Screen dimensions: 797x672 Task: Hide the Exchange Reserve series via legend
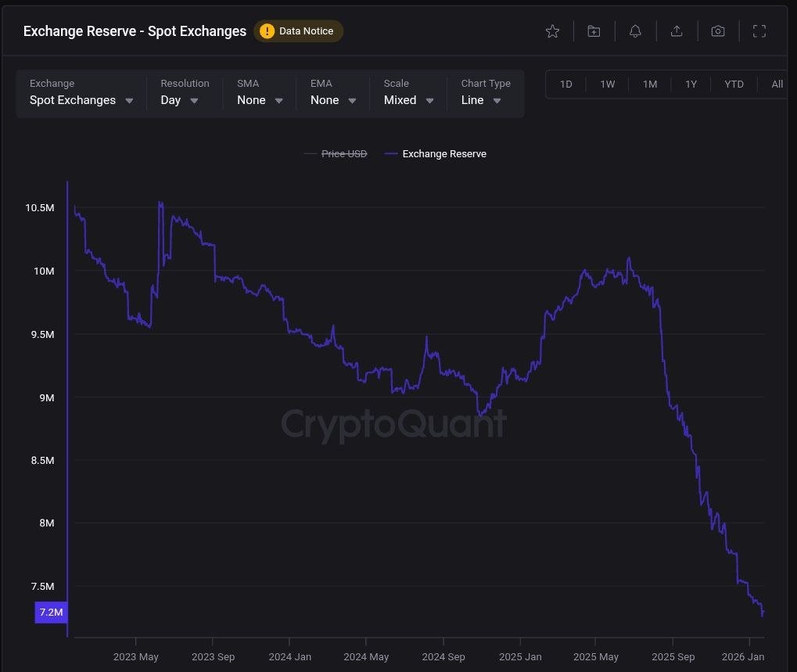(443, 153)
